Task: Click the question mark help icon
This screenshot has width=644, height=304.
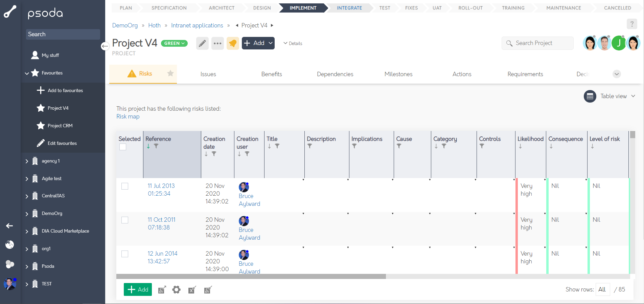Action: point(631,24)
